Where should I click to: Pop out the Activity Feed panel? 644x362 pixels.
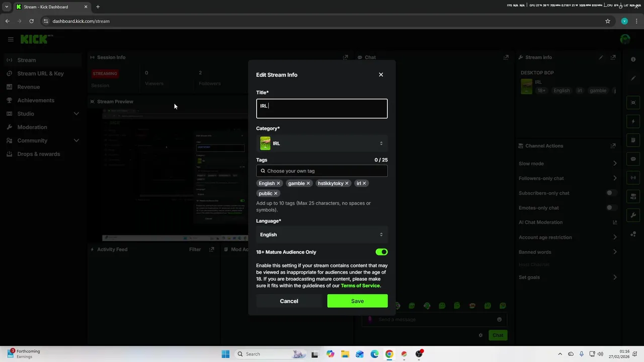coord(212,249)
